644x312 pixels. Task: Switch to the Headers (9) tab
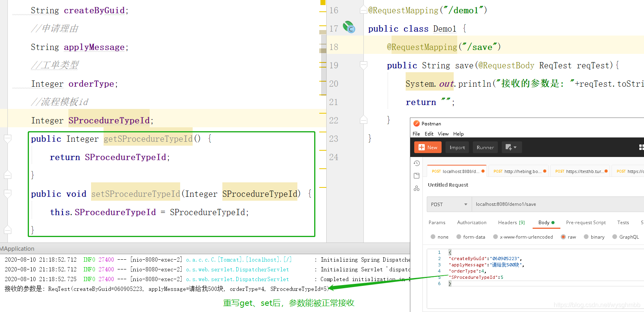click(x=512, y=223)
